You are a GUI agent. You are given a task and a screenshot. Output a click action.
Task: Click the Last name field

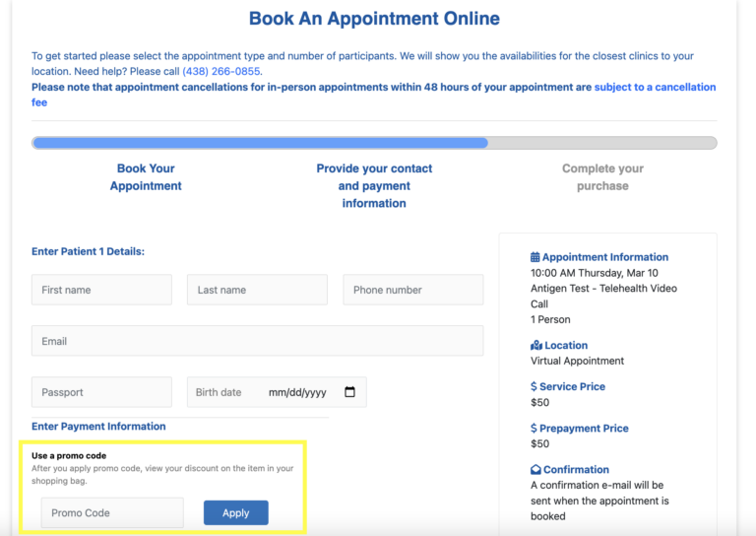(x=258, y=290)
